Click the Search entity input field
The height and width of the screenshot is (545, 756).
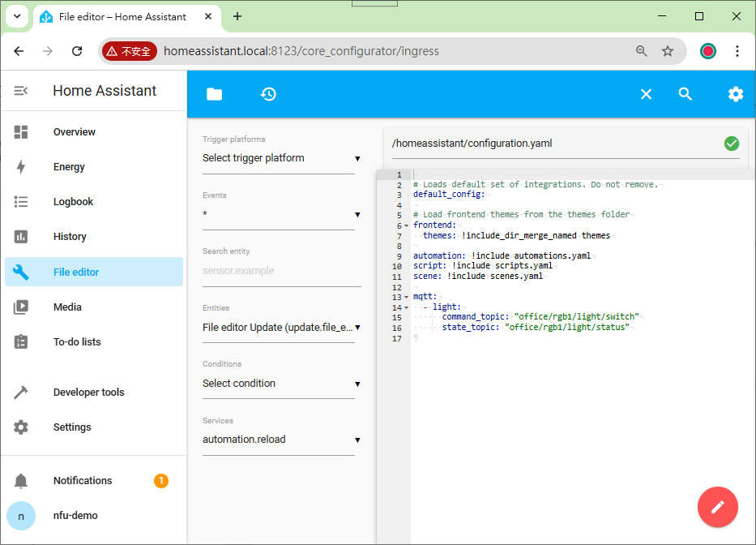pos(281,271)
